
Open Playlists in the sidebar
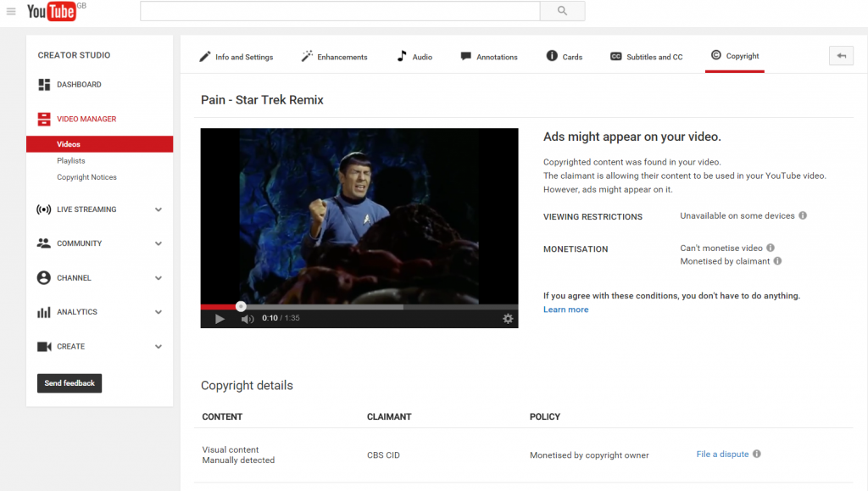[71, 160]
